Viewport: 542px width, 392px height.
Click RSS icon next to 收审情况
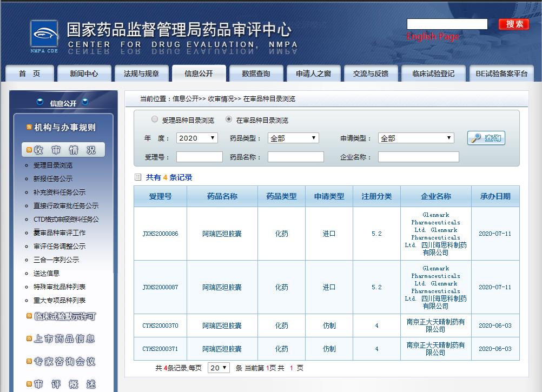click(x=29, y=150)
